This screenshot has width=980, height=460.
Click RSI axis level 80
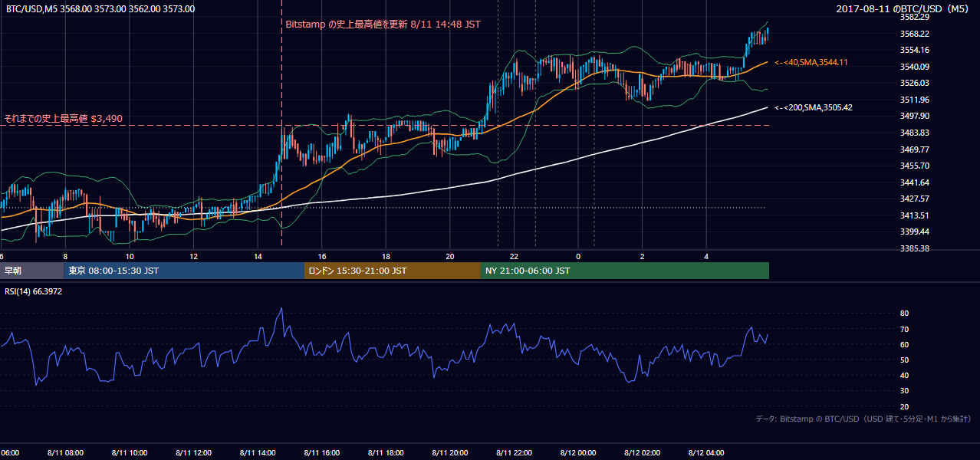904,314
